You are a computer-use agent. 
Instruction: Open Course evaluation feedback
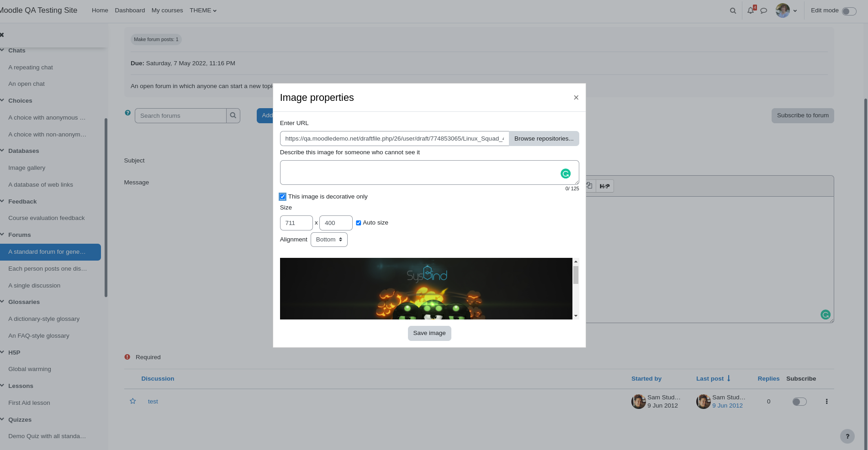(x=47, y=218)
